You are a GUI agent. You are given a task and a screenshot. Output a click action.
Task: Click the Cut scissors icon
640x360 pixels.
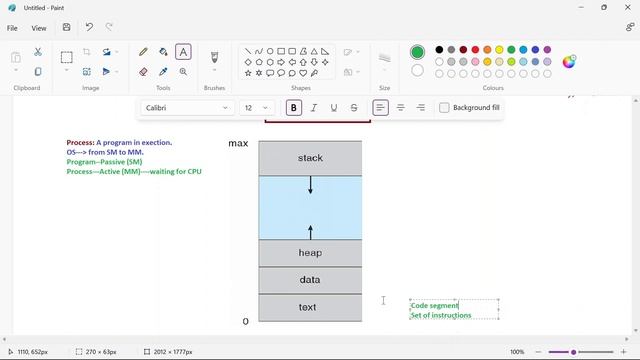coord(38,52)
